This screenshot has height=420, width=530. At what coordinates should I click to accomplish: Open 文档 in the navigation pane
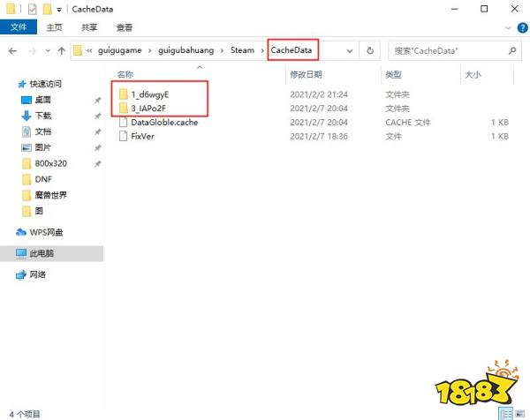[43, 131]
